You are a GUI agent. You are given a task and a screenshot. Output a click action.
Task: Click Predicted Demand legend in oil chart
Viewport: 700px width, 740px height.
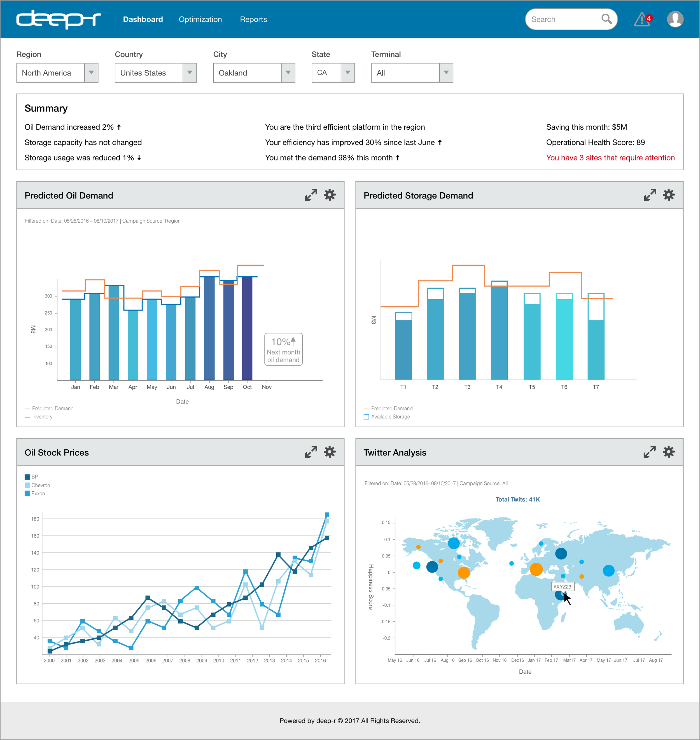click(49, 408)
